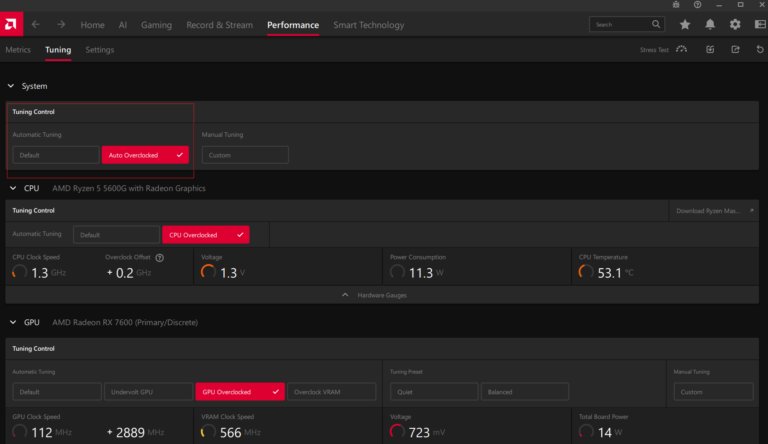The image size is (768, 444).
Task: Click the export profile icon
Action: [735, 49]
